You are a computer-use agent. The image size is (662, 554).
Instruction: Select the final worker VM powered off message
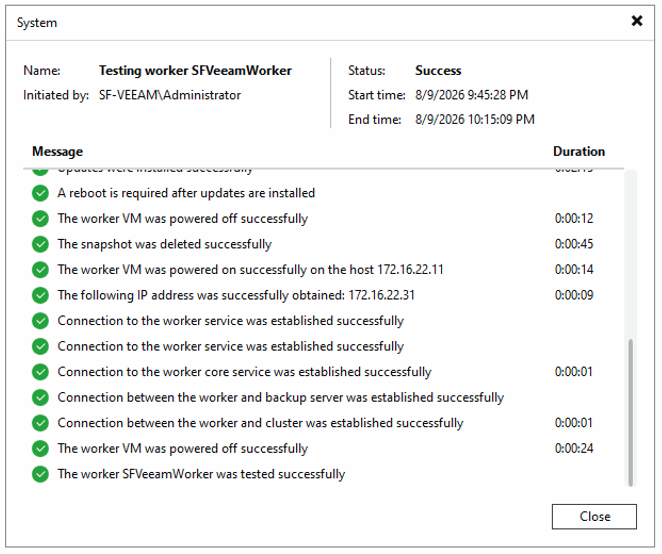(x=183, y=448)
